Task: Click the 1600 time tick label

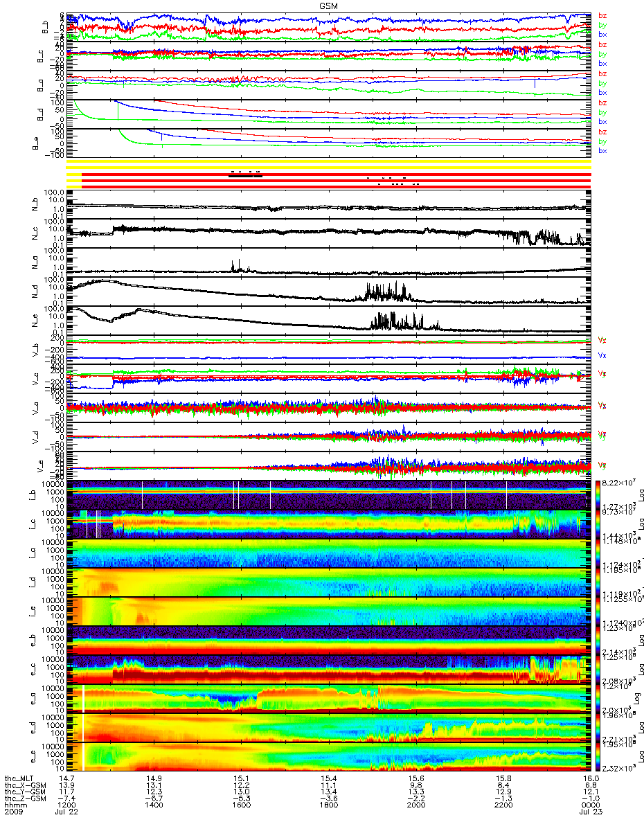Action: (241, 805)
